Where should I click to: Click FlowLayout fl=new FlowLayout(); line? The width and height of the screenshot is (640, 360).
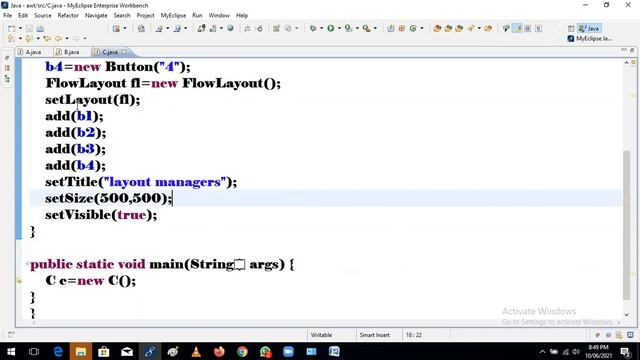click(x=163, y=83)
